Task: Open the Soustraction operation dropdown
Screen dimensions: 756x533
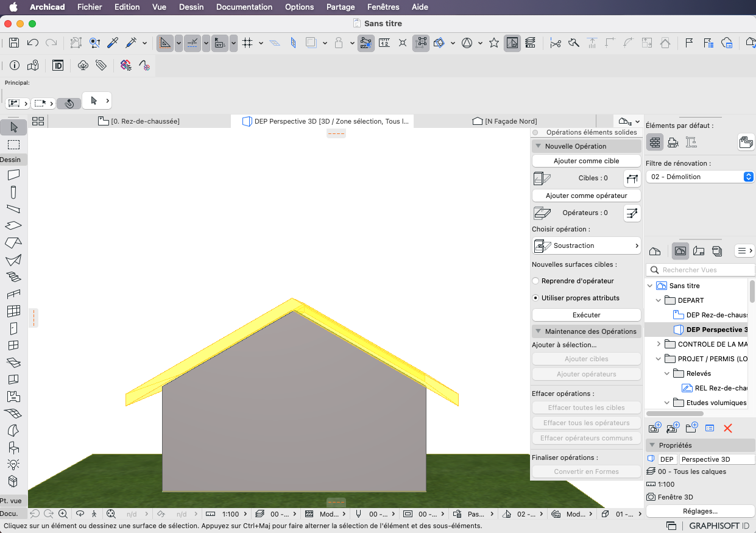Action: click(x=587, y=245)
